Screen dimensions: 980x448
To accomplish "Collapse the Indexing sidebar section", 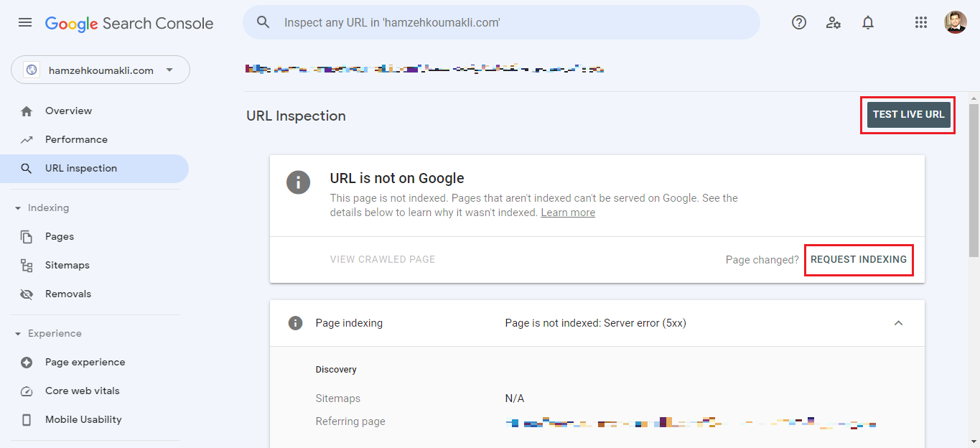I will 18,208.
